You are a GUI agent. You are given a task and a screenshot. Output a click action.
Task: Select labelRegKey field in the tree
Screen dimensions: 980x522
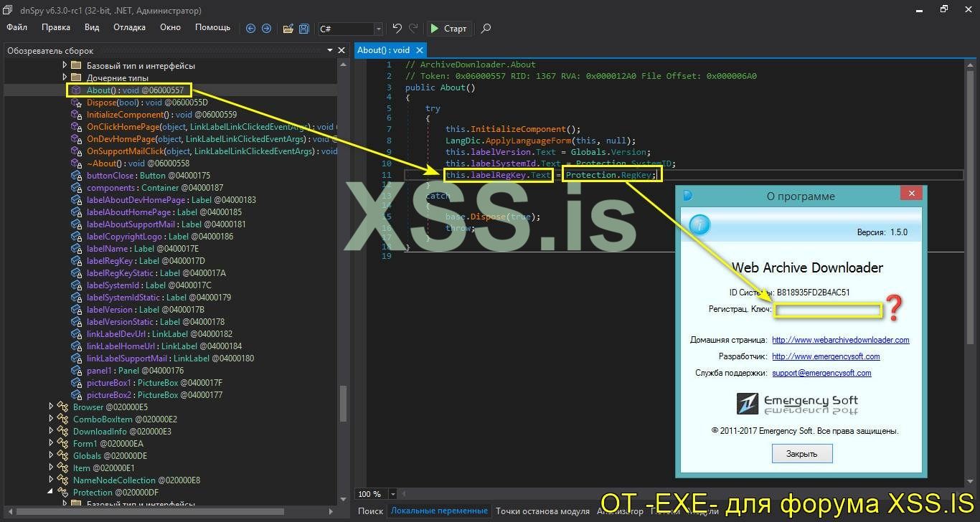pyautogui.click(x=146, y=261)
